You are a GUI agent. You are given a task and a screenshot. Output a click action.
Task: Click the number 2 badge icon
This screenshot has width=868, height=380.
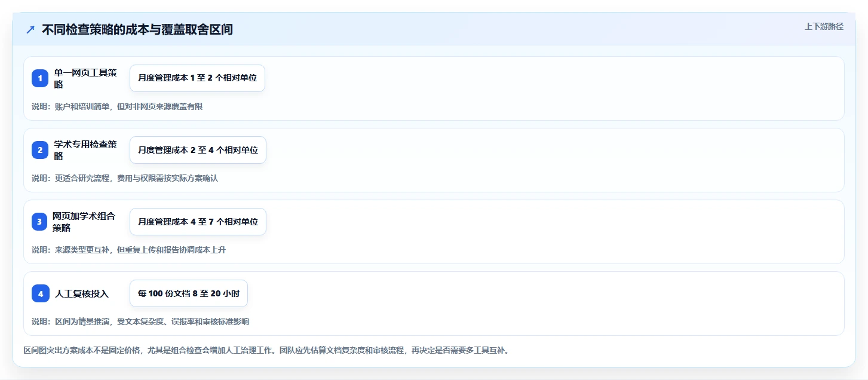pyautogui.click(x=40, y=150)
